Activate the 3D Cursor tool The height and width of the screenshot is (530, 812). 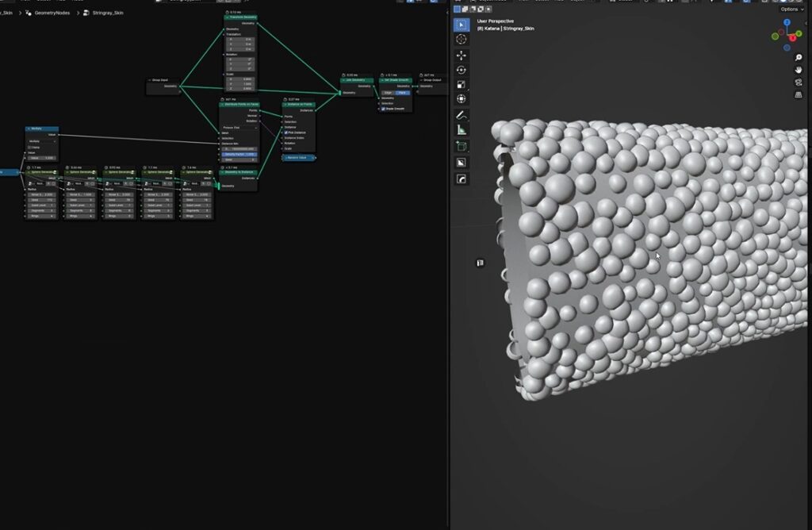[x=462, y=40]
